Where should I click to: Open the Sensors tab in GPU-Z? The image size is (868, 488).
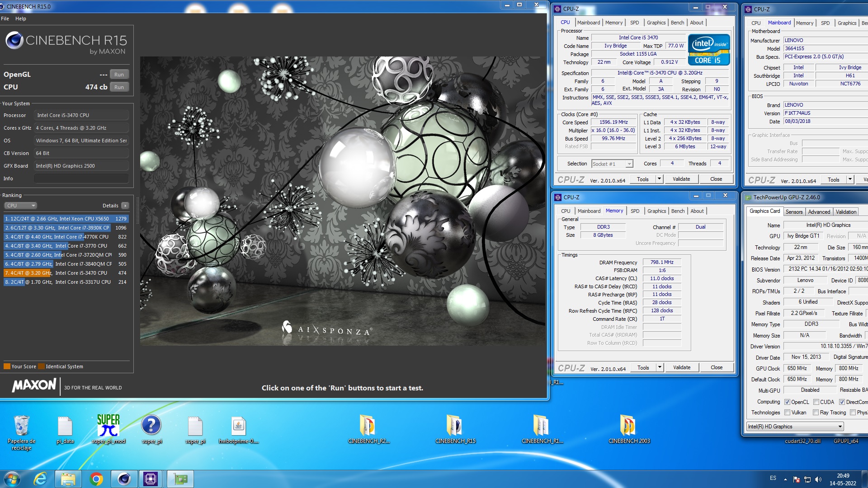pyautogui.click(x=794, y=211)
